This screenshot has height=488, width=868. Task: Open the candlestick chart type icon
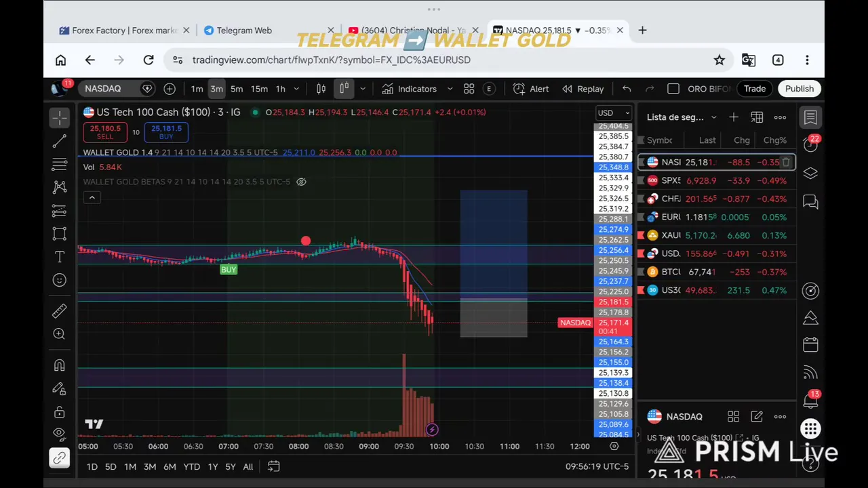pyautogui.click(x=344, y=89)
